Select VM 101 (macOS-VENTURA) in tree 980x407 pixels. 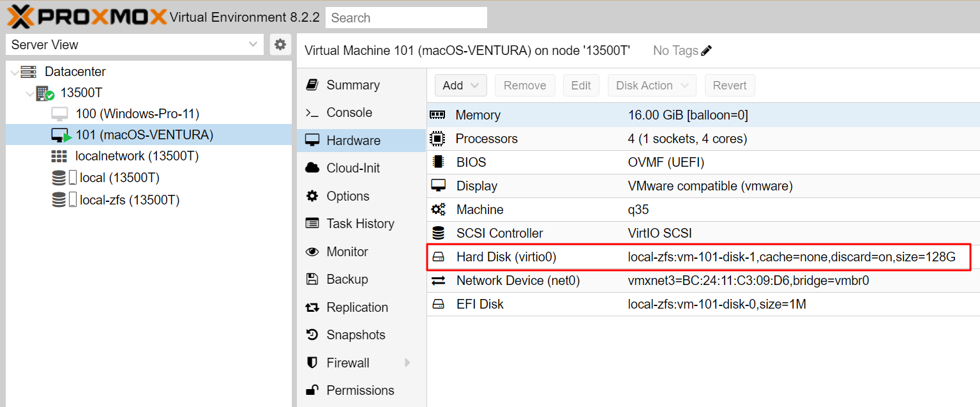pos(144,135)
